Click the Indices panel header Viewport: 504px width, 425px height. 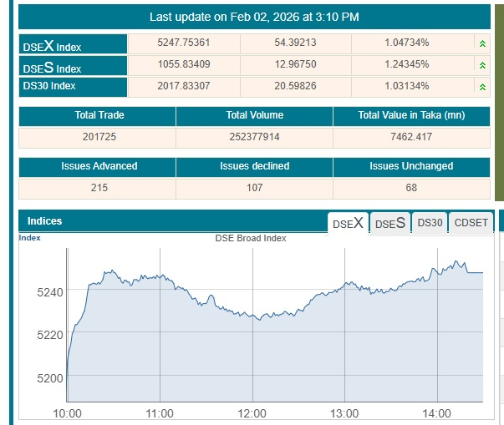coord(45,221)
